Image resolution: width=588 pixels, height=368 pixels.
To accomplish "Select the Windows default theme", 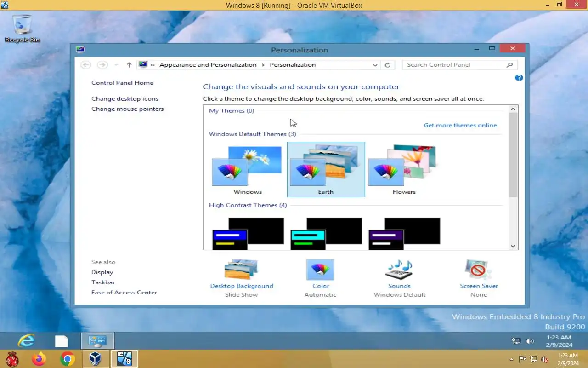I will [x=248, y=170].
